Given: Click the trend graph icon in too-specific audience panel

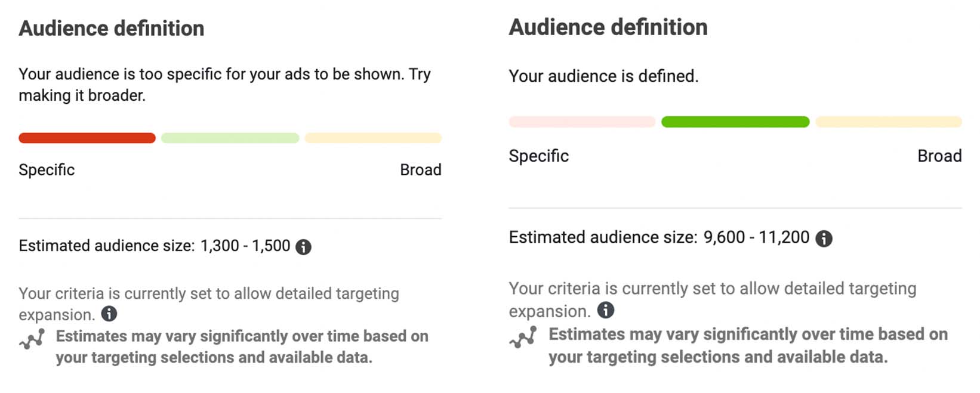Looking at the screenshot, I should (32, 339).
